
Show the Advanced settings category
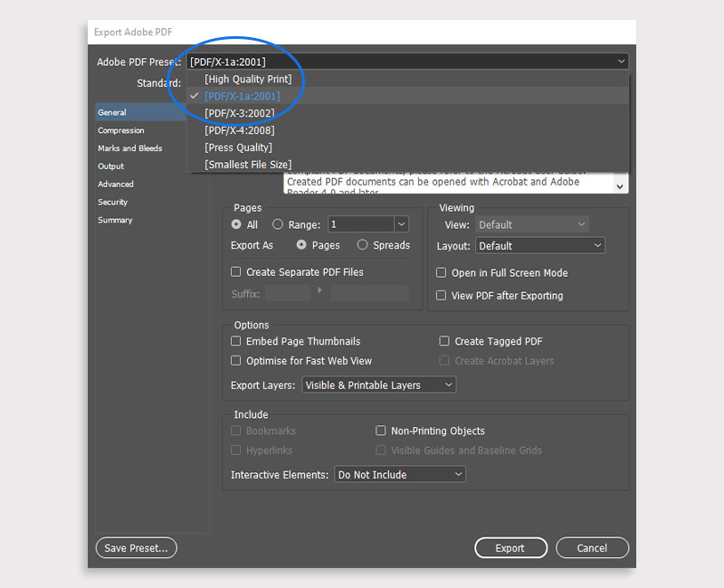click(x=116, y=184)
